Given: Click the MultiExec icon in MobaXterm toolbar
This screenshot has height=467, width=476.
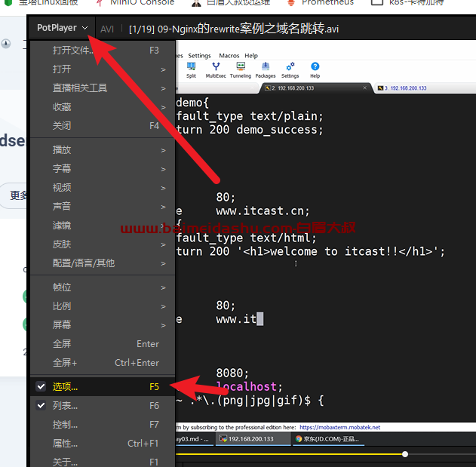Looking at the screenshot, I should point(216,70).
